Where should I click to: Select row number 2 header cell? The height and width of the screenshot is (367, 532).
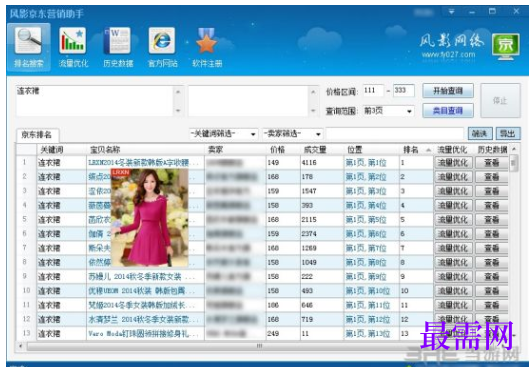(x=26, y=177)
